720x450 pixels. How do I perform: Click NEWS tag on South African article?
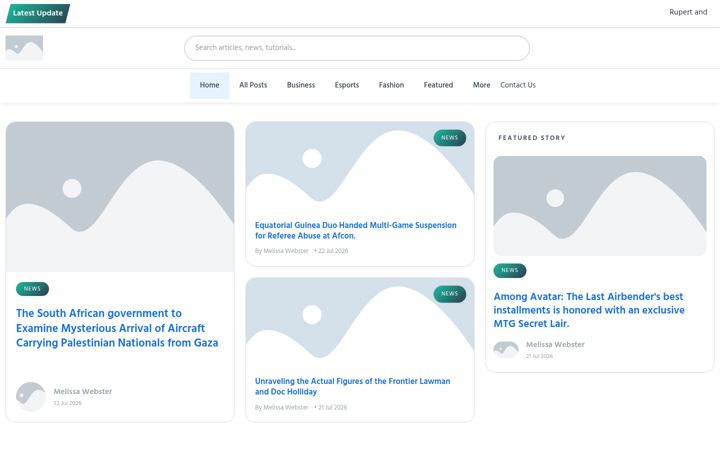[x=32, y=289]
